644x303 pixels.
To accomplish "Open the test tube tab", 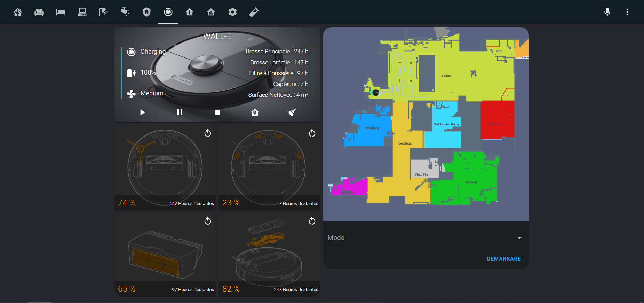I will pyautogui.click(x=254, y=12).
